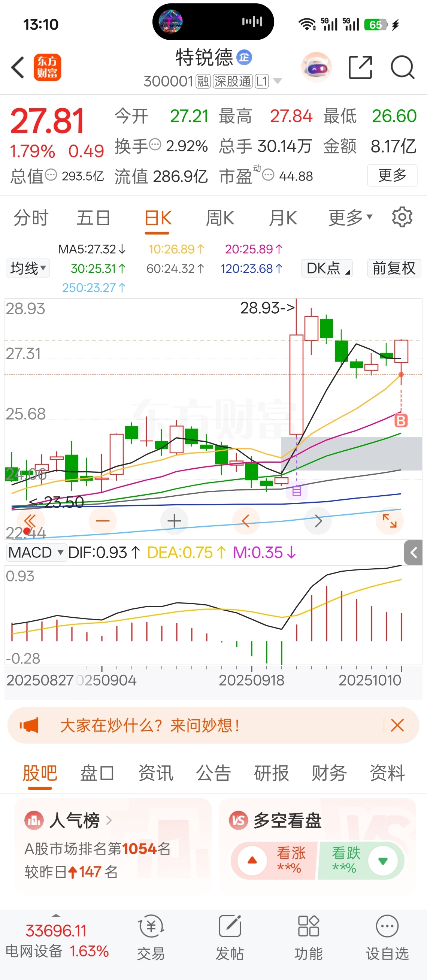Select the 日K tab
Screen dimensions: 427x980
tap(158, 218)
